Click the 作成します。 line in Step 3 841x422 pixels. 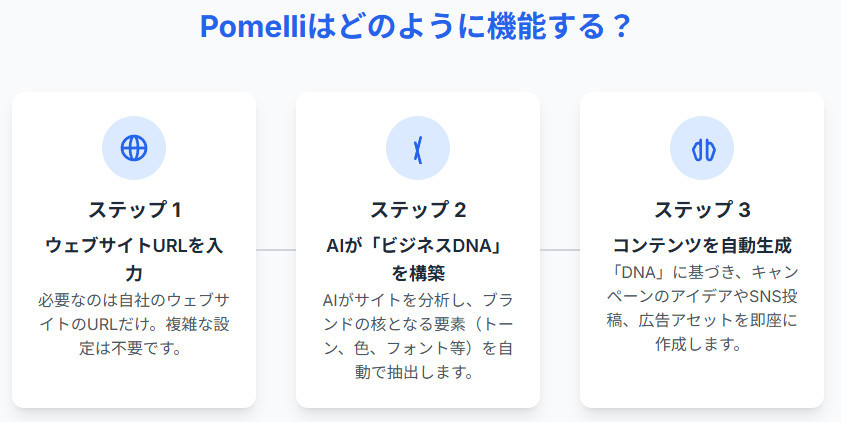(702, 345)
